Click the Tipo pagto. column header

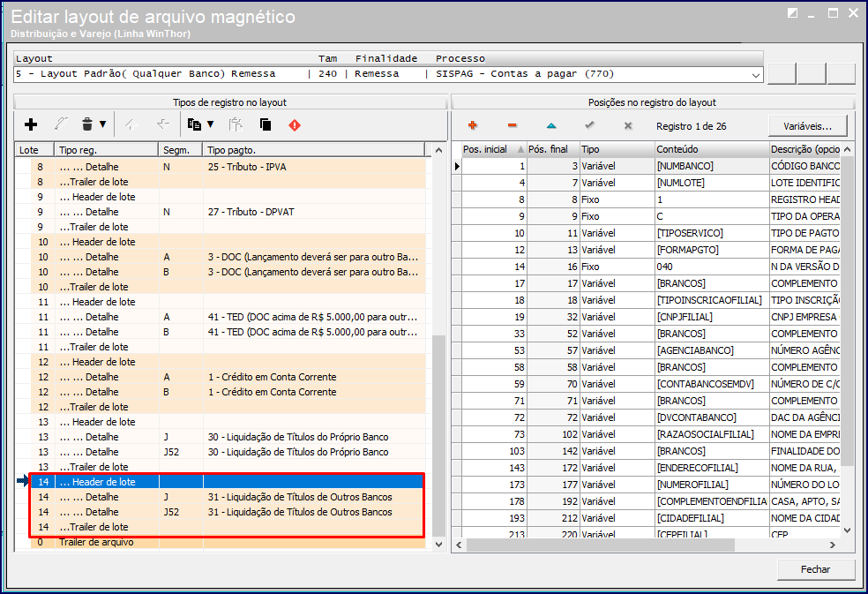coord(314,150)
